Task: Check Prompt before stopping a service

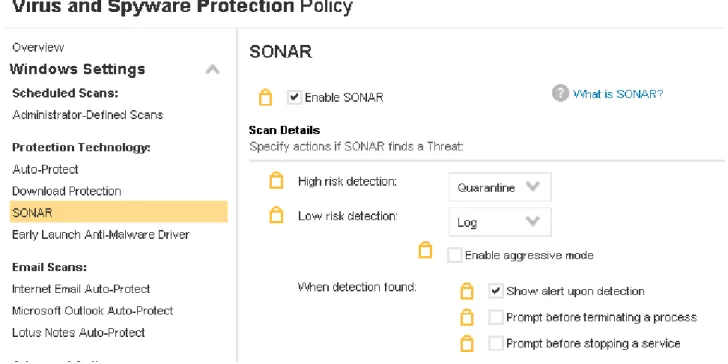Action: 496,344
